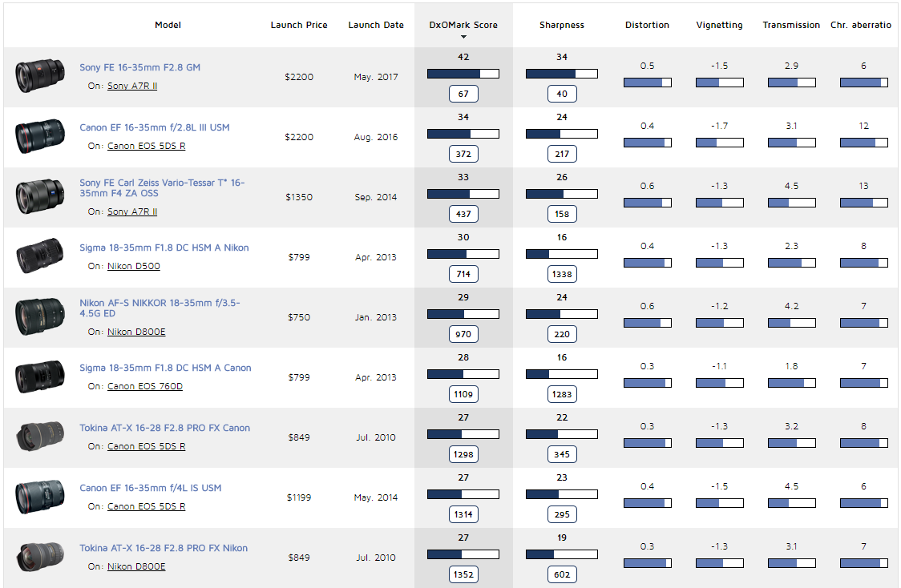Click DxOMark rank badge 372
Image resolution: width=901 pixels, height=588 pixels.
coord(463,154)
